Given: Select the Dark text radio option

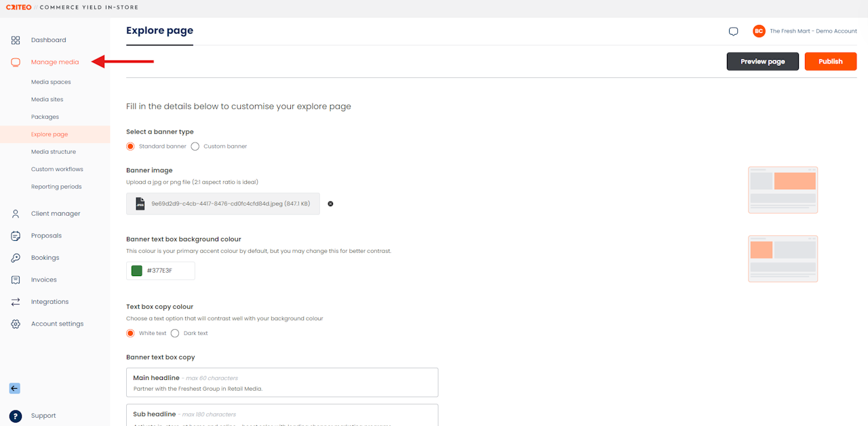Looking at the screenshot, I should 175,333.
